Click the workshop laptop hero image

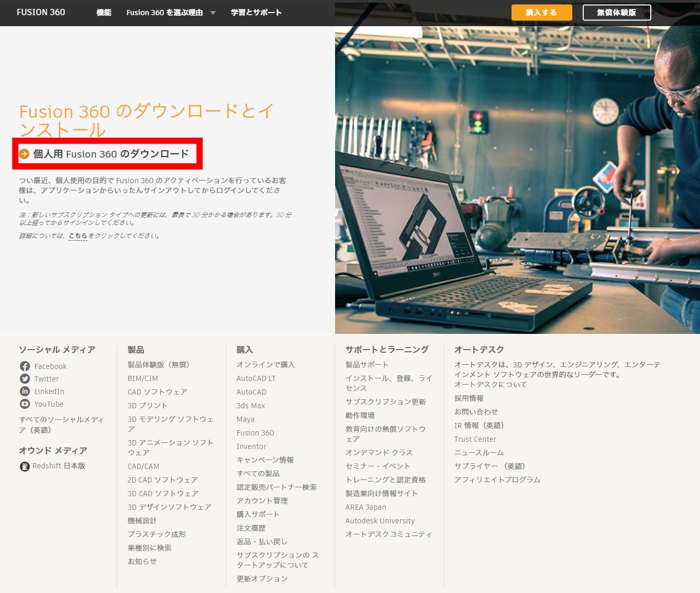tap(517, 180)
